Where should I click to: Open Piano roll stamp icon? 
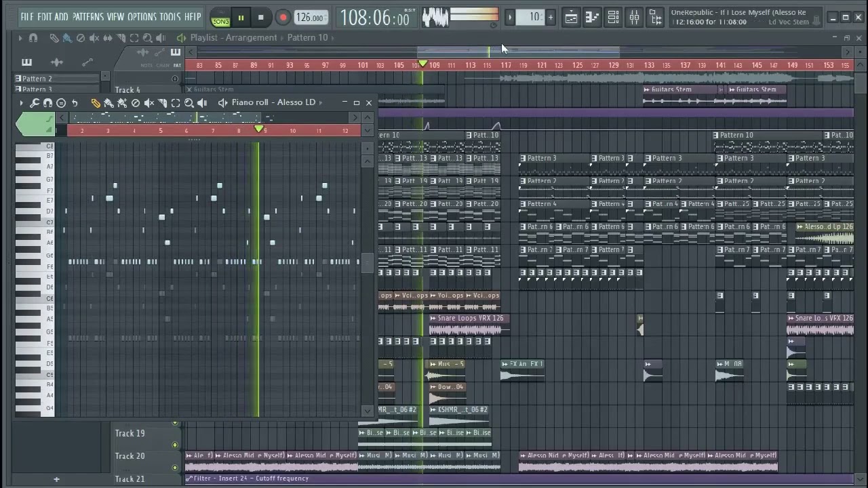[x=61, y=103]
